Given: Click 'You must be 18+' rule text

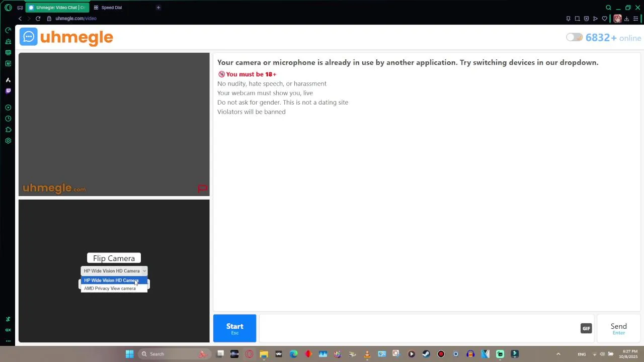Looking at the screenshot, I should point(251,74).
